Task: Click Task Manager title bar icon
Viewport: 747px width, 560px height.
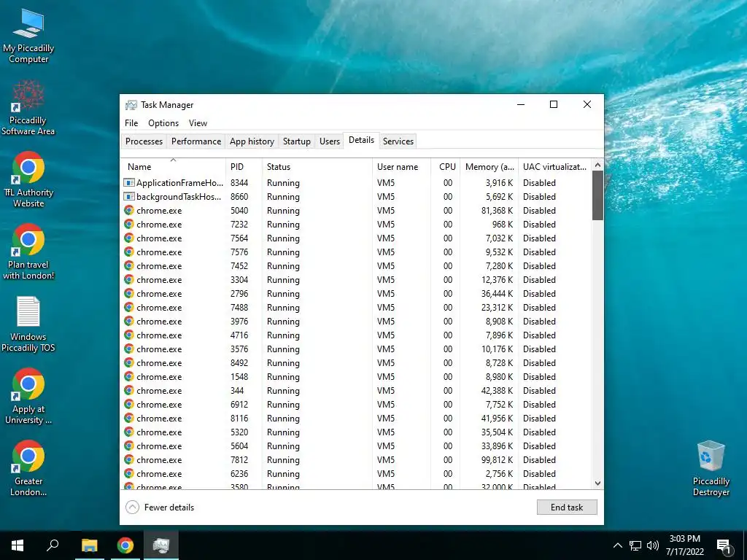Action: pos(131,105)
